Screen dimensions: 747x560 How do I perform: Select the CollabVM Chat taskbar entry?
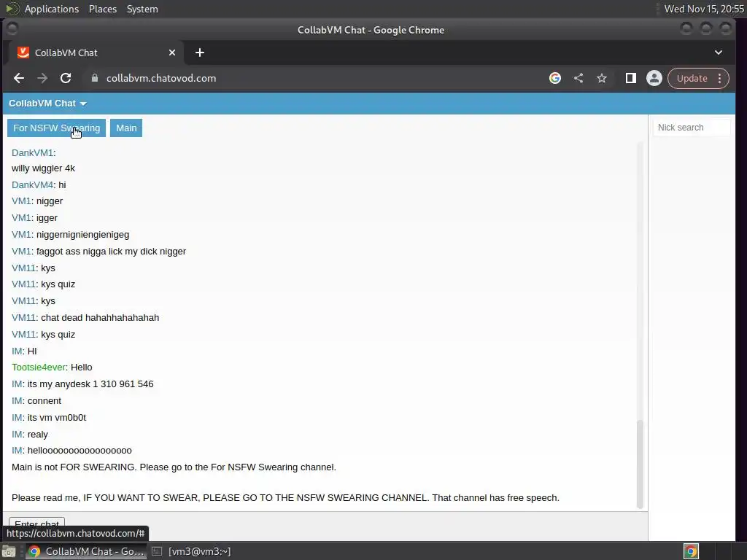click(x=86, y=551)
